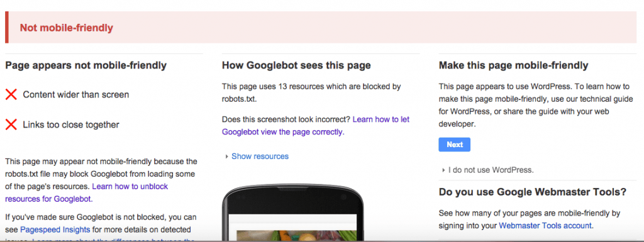Screen dimensions: 644x242
Task: Click the Show resources link text
Action: 260,157
